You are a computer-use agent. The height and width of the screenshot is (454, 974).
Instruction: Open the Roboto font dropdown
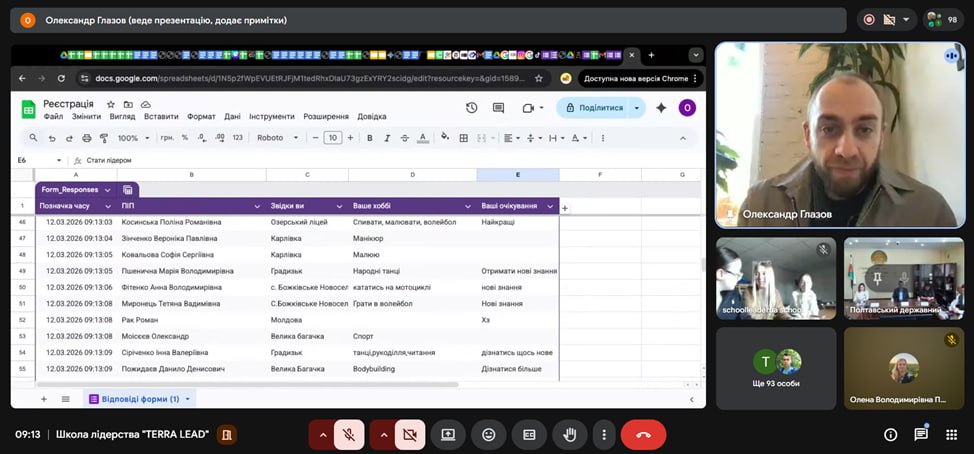coord(277,138)
